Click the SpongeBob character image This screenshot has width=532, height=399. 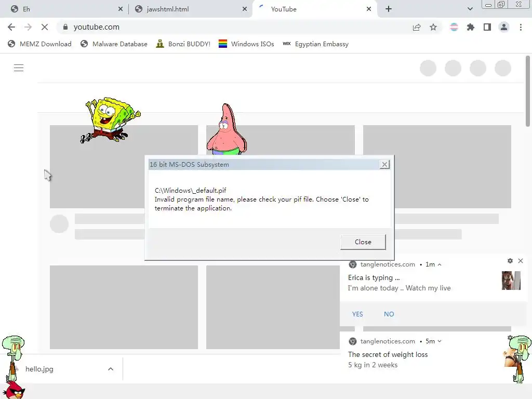110,121
